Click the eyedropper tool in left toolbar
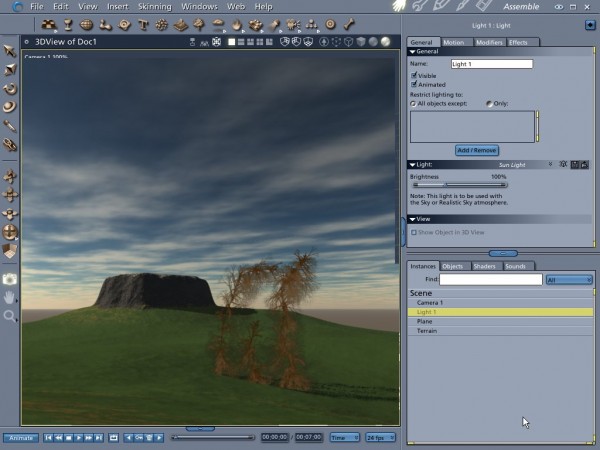 click(x=10, y=125)
